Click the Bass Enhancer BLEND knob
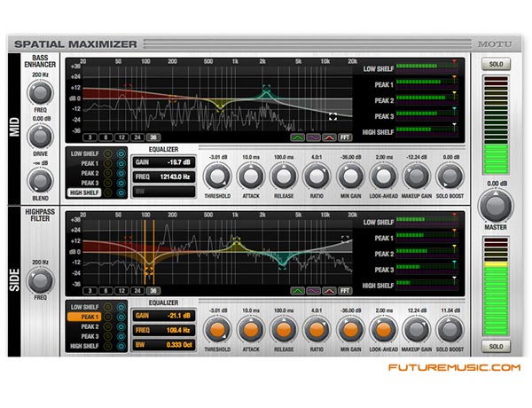 pos(41,181)
